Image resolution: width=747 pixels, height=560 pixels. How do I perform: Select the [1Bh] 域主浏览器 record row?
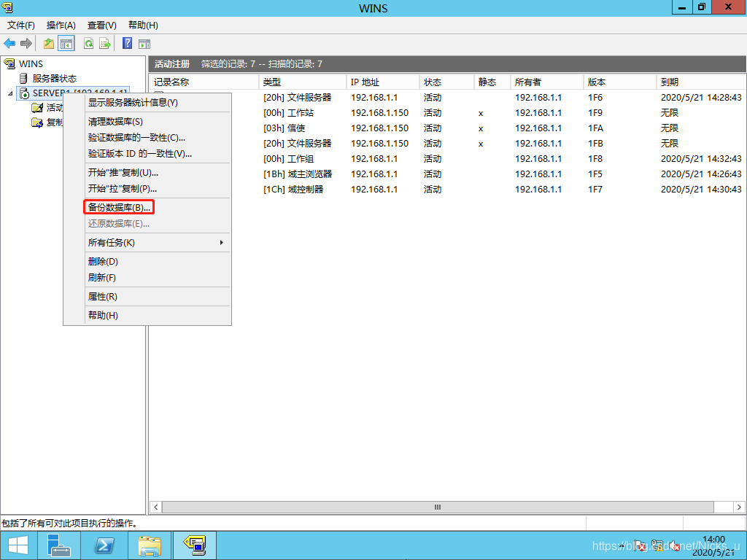point(448,174)
